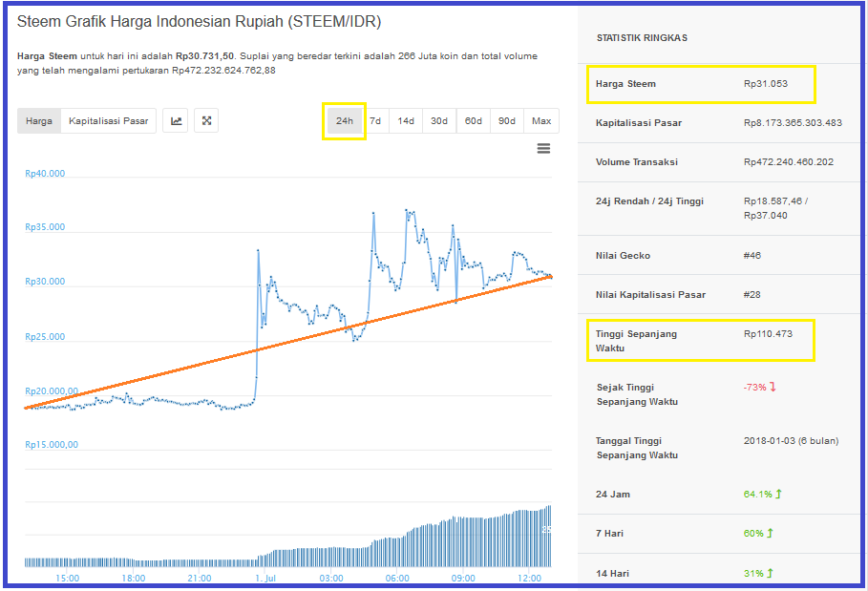
Task: Select the Harga chart tab
Action: pyautogui.click(x=39, y=120)
